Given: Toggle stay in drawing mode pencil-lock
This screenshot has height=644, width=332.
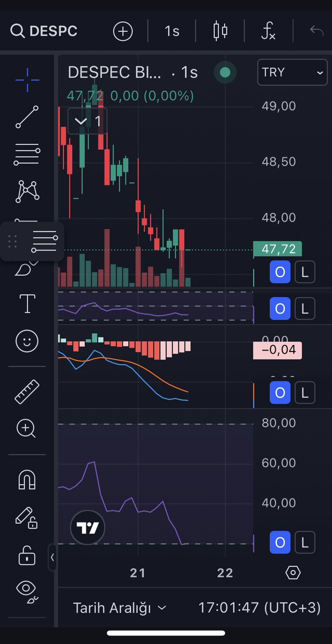Looking at the screenshot, I should [x=26, y=517].
